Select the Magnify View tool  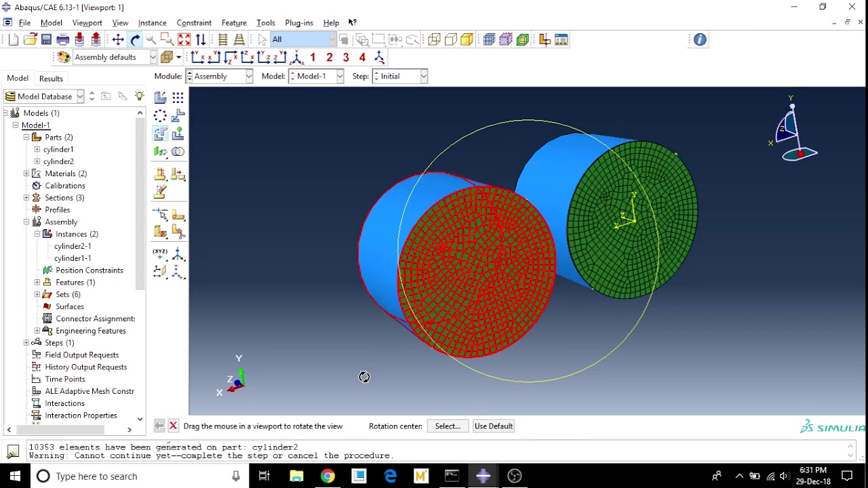point(151,40)
